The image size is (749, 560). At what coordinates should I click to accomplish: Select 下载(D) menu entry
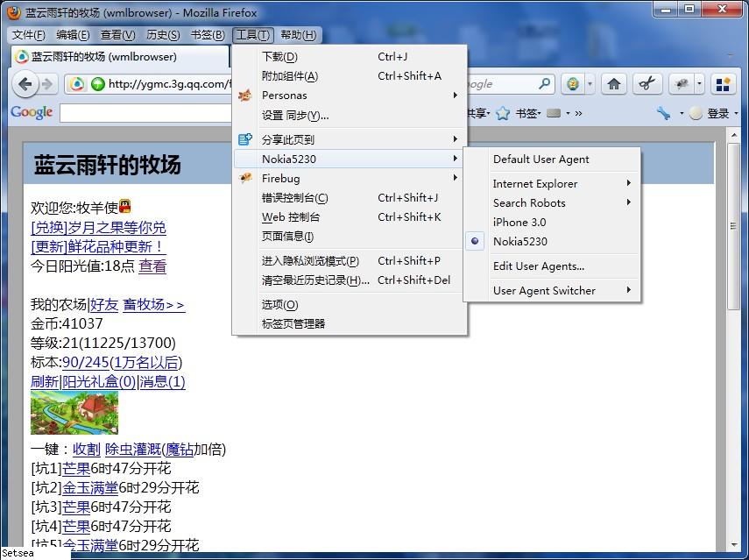(x=350, y=57)
